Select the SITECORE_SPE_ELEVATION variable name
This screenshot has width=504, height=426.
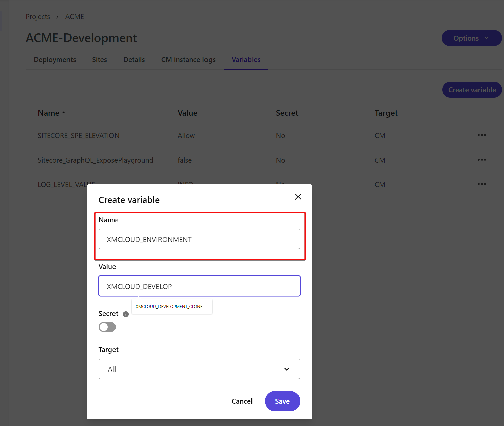pos(79,136)
